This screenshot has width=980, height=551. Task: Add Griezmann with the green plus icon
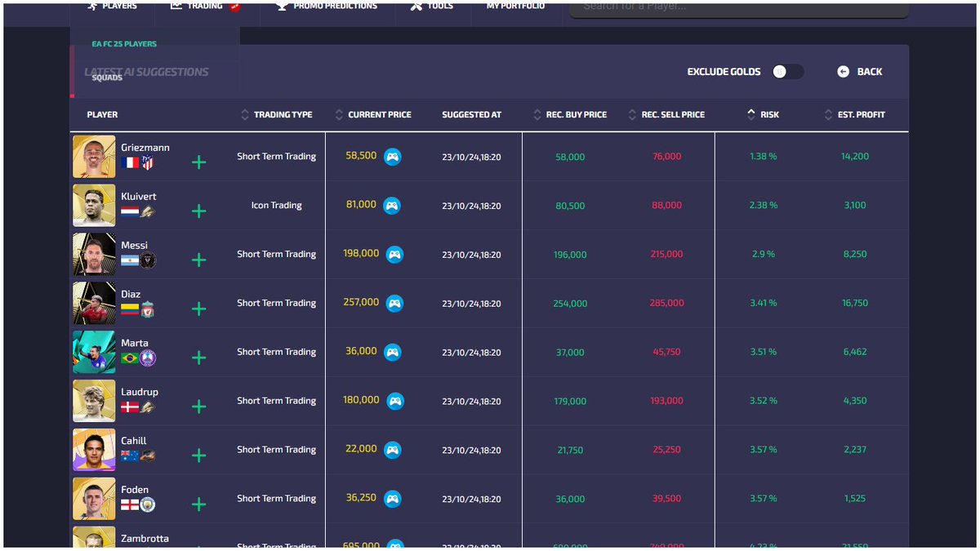coord(198,162)
